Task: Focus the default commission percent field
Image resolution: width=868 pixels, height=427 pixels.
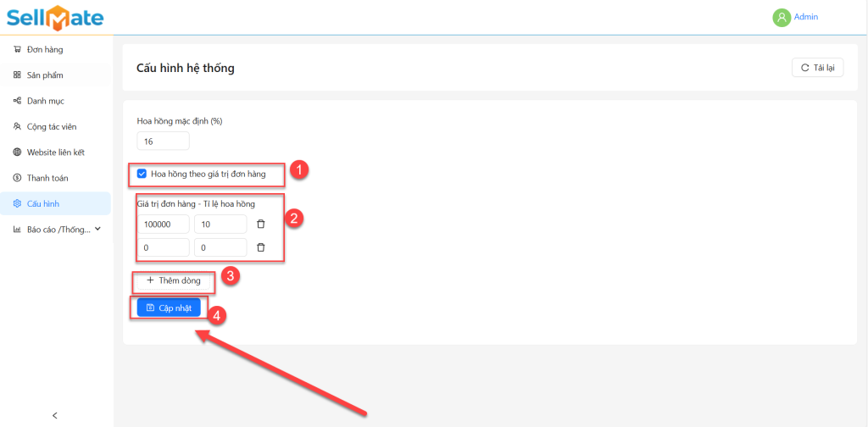Action: click(163, 141)
